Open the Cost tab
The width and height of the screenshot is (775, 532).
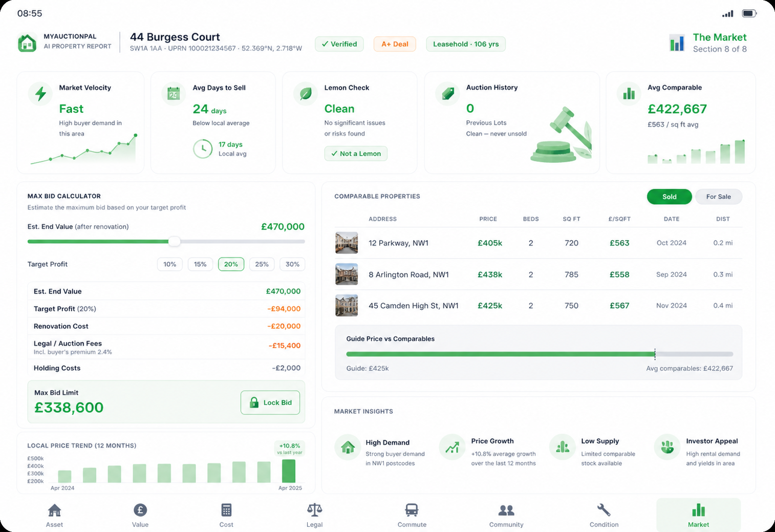point(226,515)
